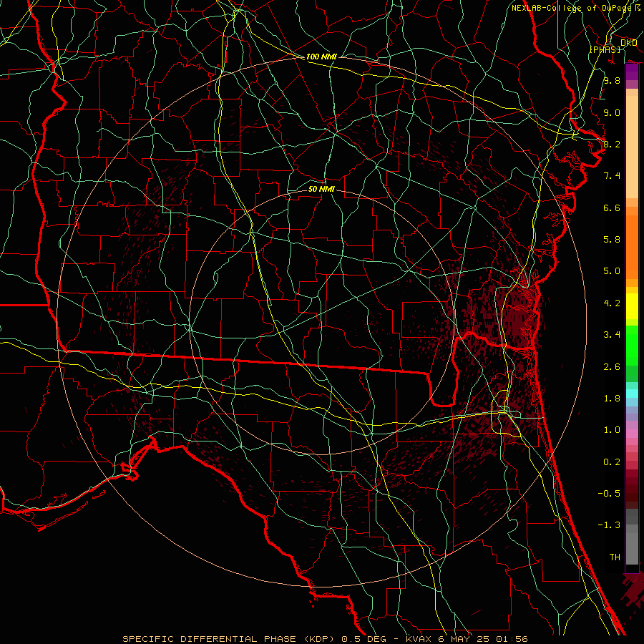Click the 100 NMI range ring label

coord(321,57)
